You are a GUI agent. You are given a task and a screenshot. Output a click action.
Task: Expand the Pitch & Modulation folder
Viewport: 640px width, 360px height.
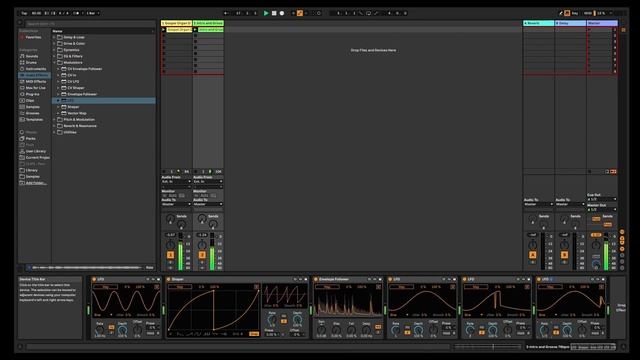coord(54,120)
